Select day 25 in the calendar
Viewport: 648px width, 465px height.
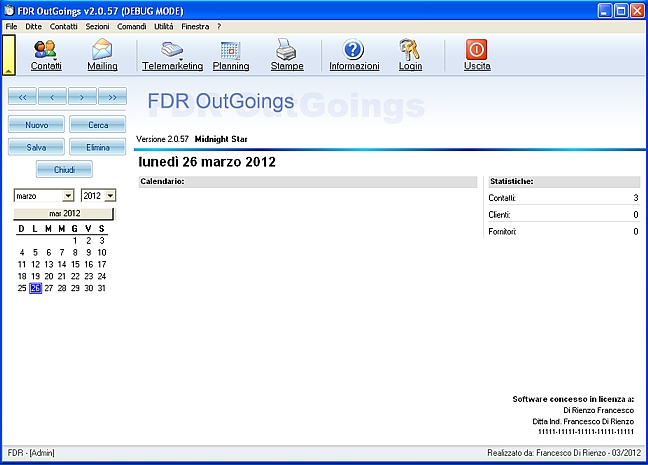click(22, 288)
